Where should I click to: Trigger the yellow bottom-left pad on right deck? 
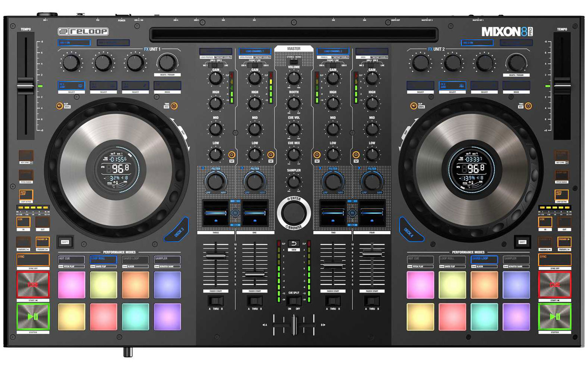click(x=420, y=316)
